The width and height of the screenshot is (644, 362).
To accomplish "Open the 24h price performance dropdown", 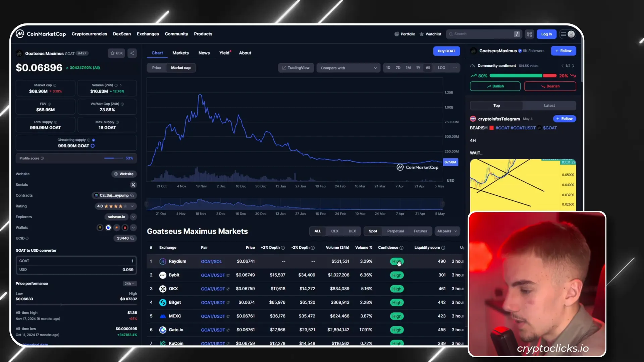I will (x=129, y=284).
